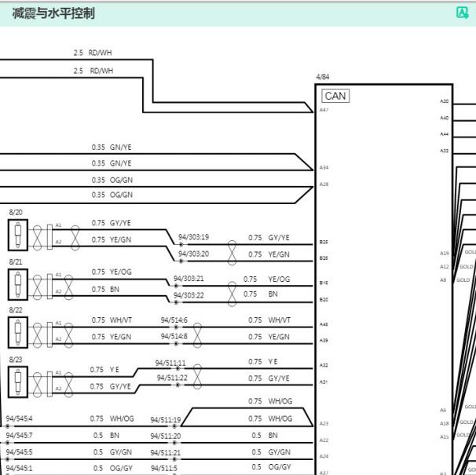Click connector label 94/545:4
This screenshot has width=476, height=475.
19,418
